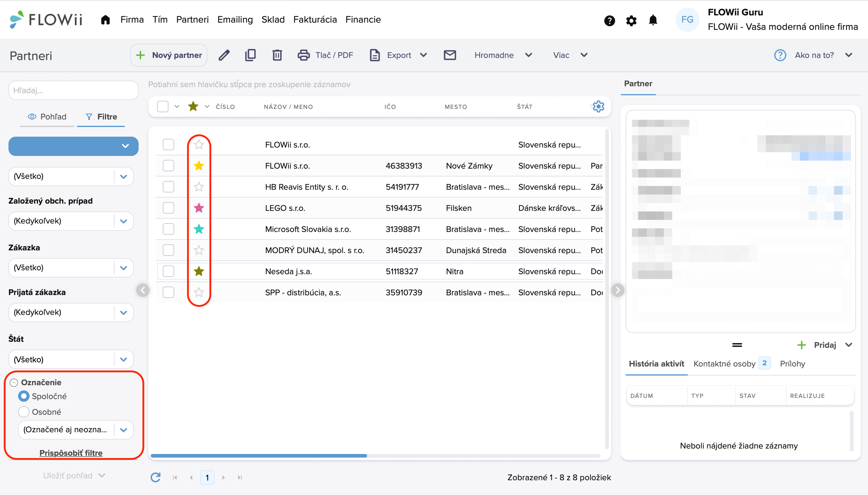The height and width of the screenshot is (495, 868).
Task: Toggle the star for MODRÝ DUNAJ
Action: 199,250
